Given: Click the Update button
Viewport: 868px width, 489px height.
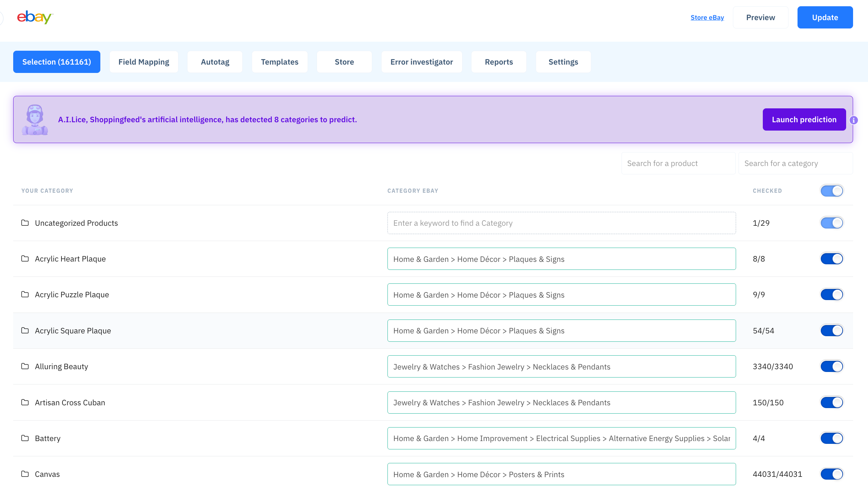Looking at the screenshot, I should click(825, 17).
